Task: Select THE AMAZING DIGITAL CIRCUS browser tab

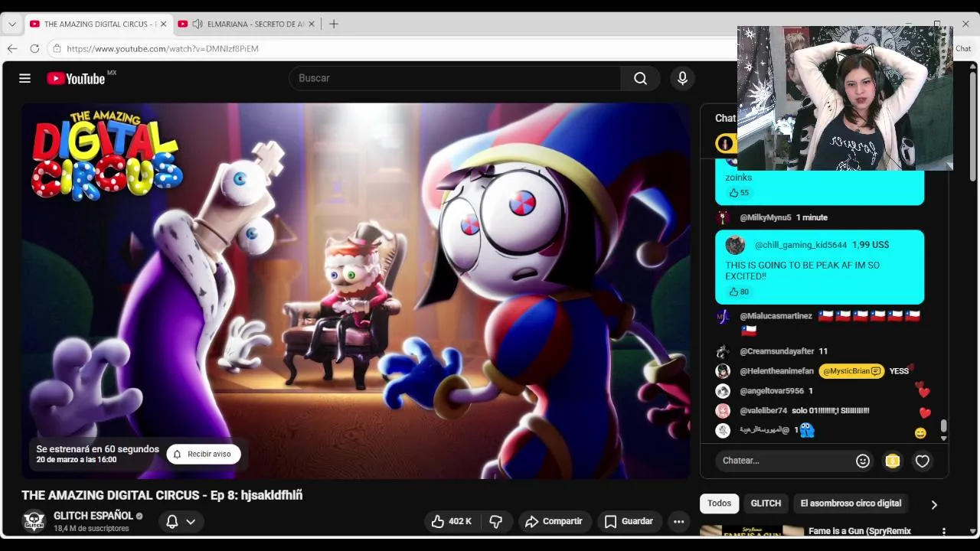Action: [x=99, y=24]
